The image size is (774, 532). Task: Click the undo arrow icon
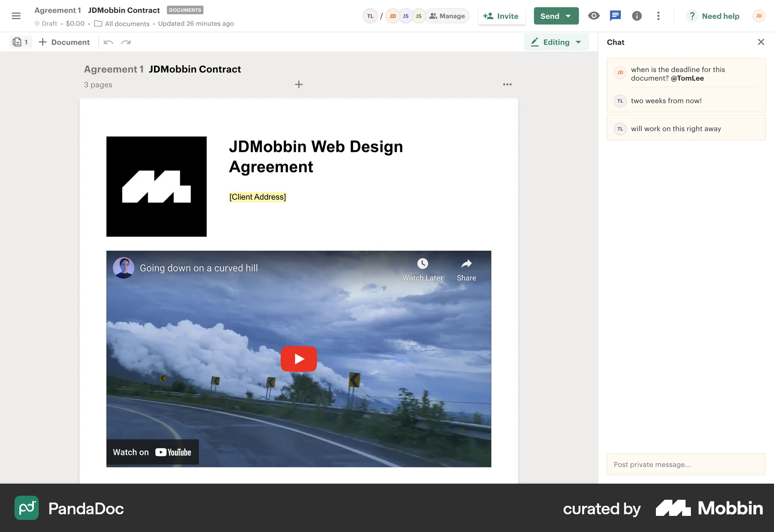pos(108,42)
